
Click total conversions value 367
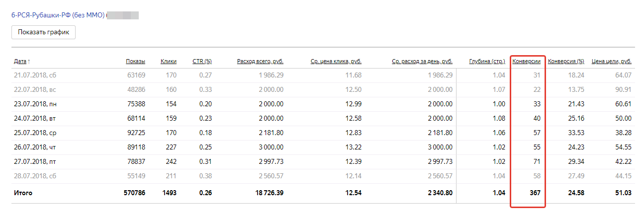click(x=533, y=193)
